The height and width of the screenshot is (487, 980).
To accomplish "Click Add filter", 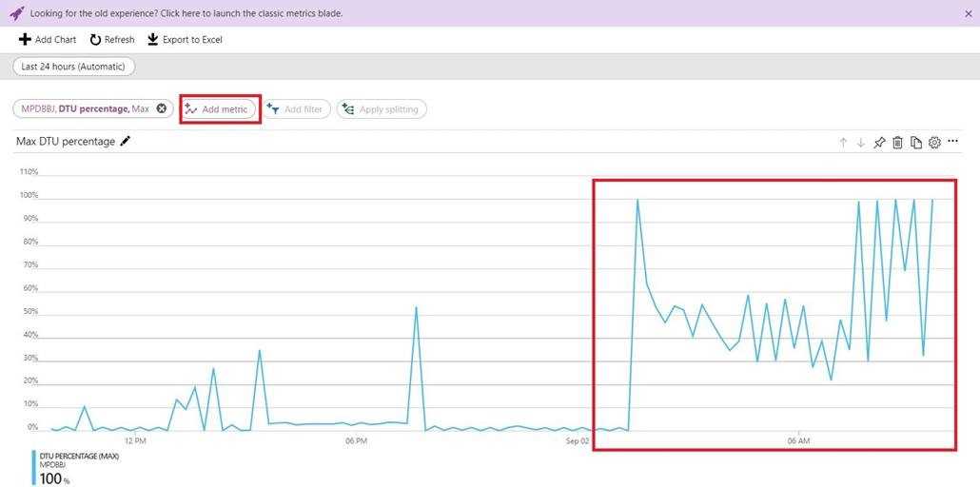I will pyautogui.click(x=296, y=109).
